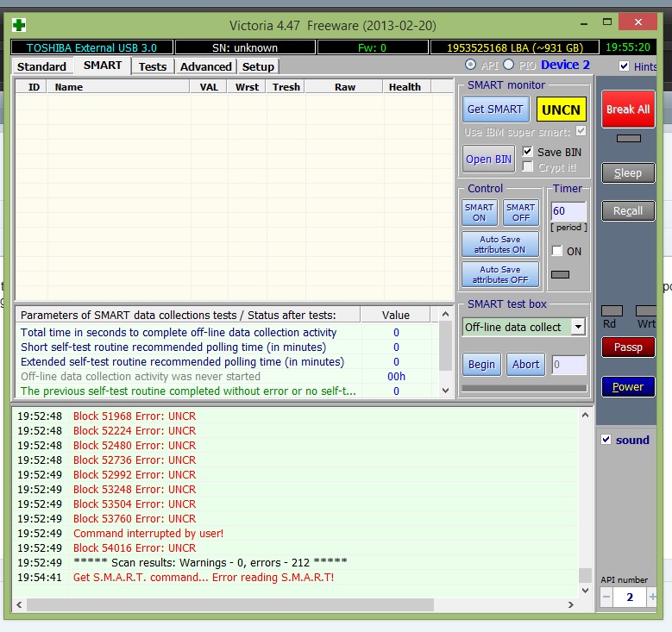Switch to the Tests tab

153,66
